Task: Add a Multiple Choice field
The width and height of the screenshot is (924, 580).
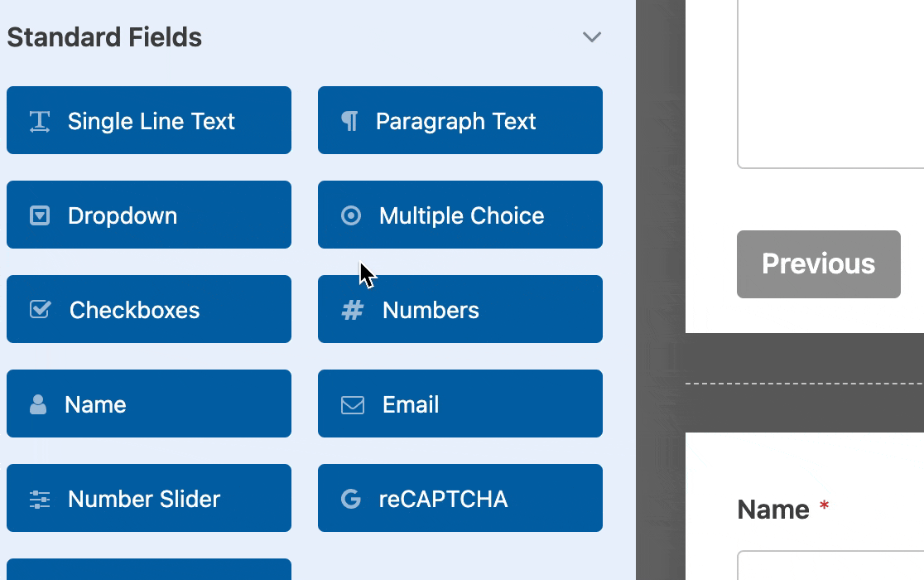Action: click(x=460, y=215)
